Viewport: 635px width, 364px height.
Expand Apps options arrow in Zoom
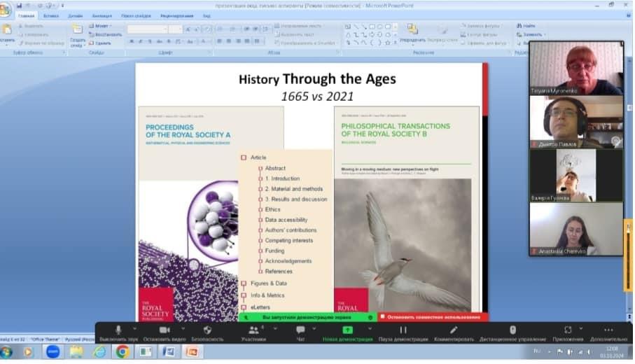tap(581, 329)
